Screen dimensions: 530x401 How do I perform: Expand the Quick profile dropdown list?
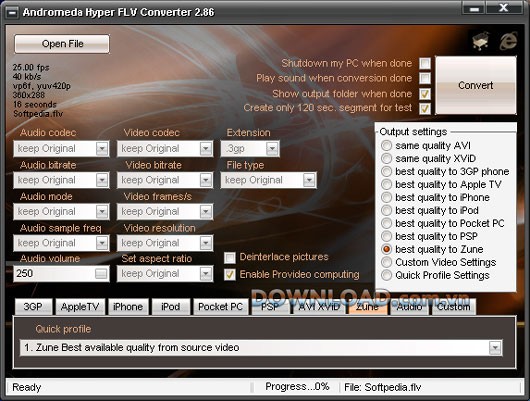point(495,348)
